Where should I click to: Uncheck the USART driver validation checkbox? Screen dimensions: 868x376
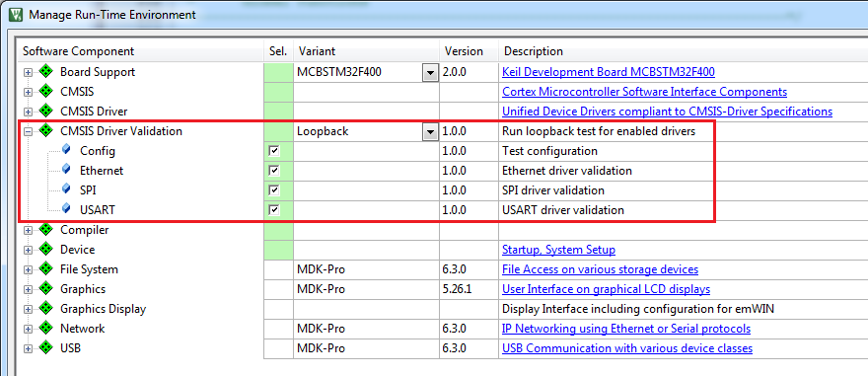coord(273,210)
